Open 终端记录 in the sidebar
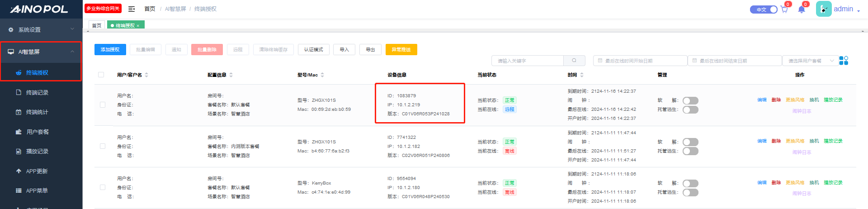 [37, 92]
